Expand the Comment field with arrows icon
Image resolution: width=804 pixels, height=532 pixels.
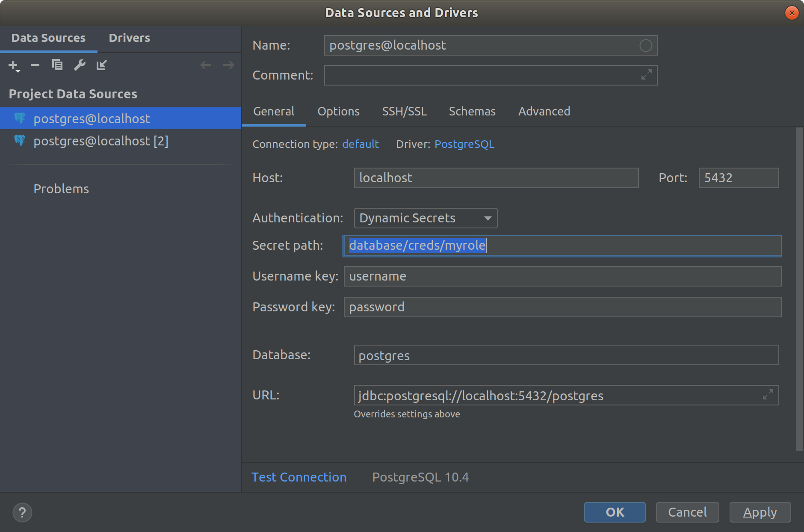click(646, 75)
